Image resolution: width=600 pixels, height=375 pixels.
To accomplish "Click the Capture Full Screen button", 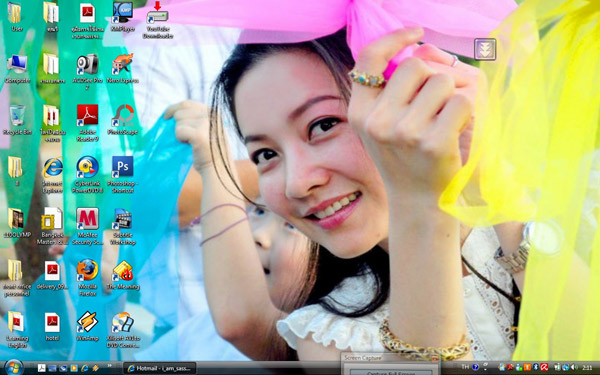I will (x=391, y=373).
